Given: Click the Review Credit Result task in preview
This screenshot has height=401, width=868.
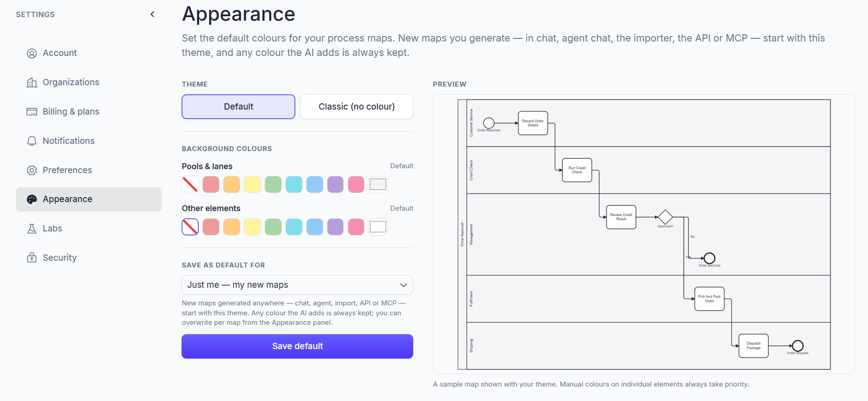Looking at the screenshot, I should click(621, 217).
